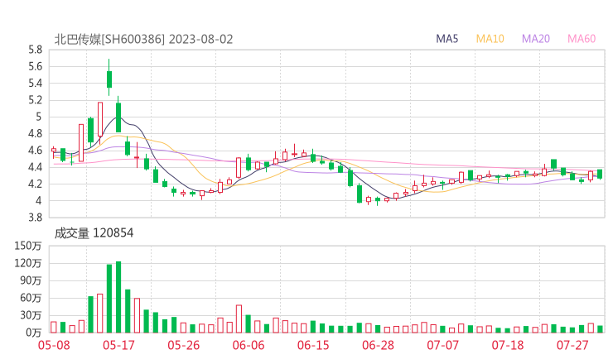Click the 06-15 date axis label
Viewport: 613px width, 364px height.
(313, 345)
